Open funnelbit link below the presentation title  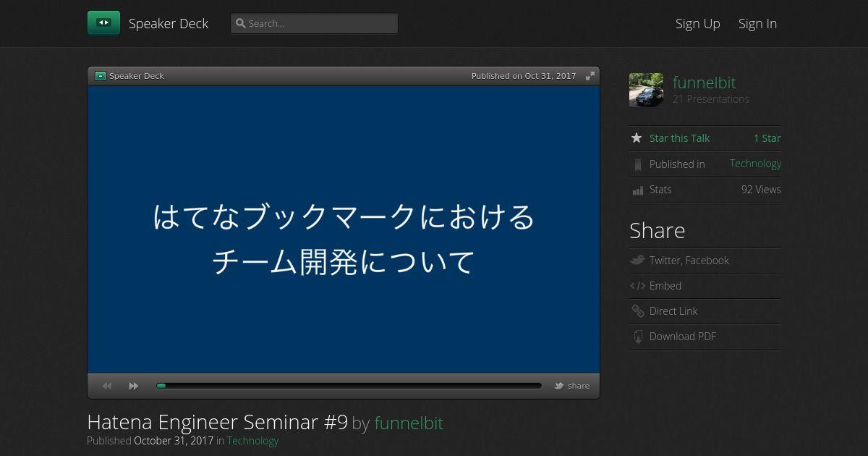pos(409,423)
